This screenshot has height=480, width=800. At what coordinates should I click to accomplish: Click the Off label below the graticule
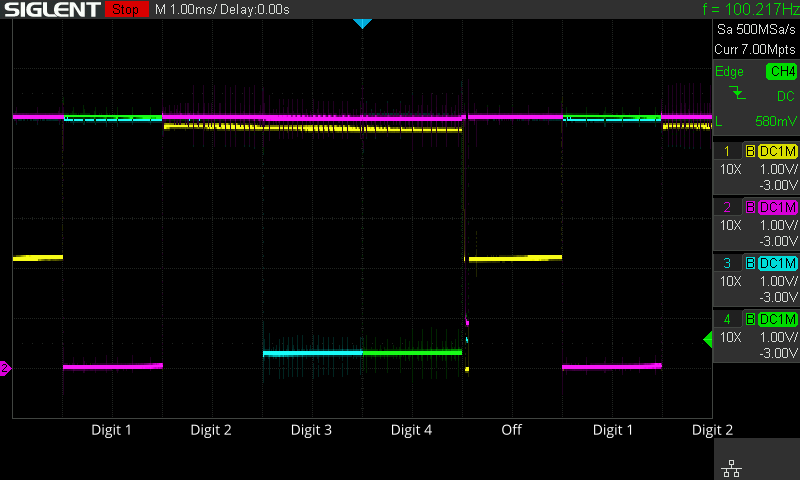(511, 430)
